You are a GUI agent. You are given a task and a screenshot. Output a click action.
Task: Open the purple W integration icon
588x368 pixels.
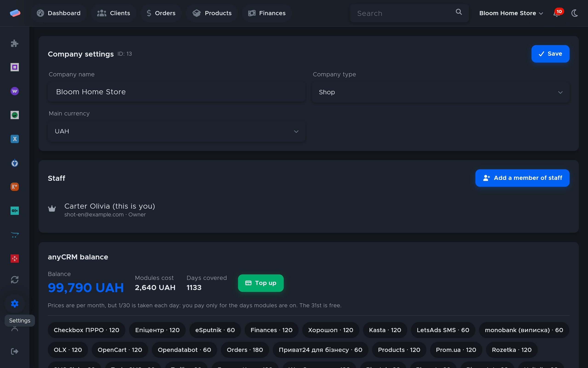click(x=14, y=91)
